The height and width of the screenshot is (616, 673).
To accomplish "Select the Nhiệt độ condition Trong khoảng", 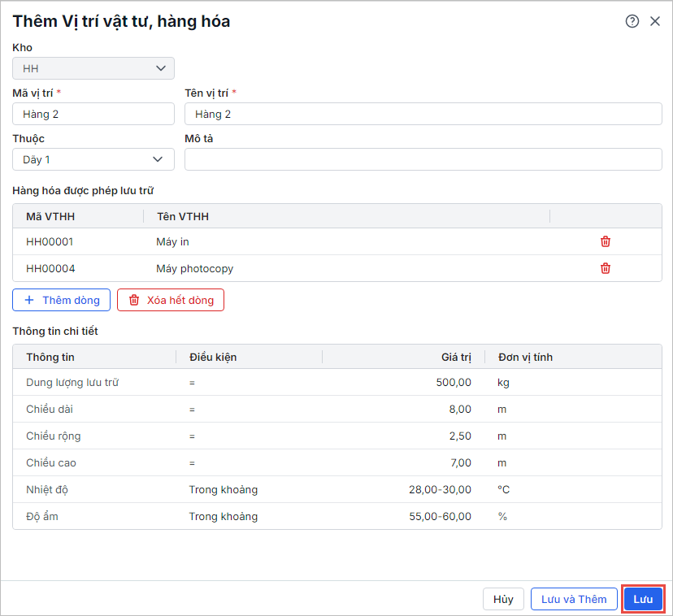I will [x=224, y=489].
